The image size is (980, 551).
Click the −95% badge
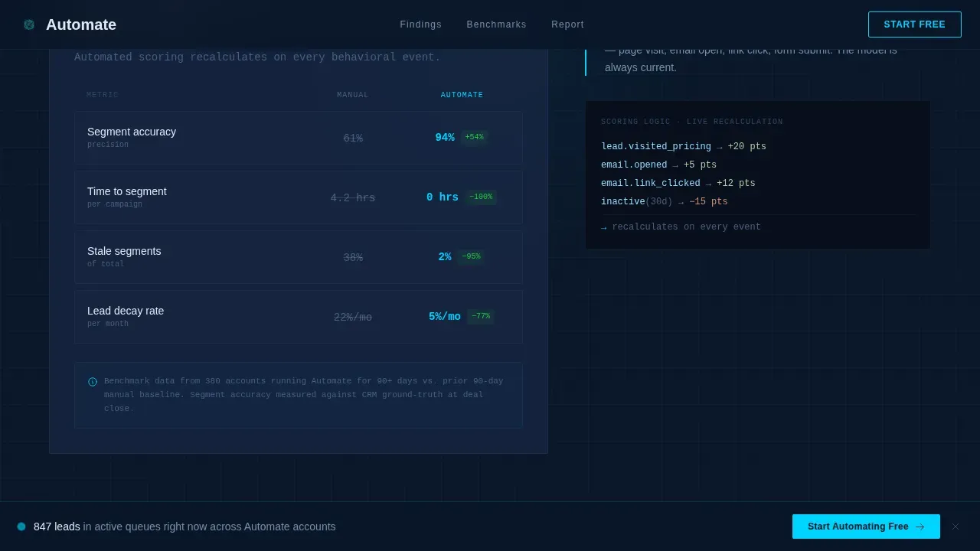click(x=472, y=257)
